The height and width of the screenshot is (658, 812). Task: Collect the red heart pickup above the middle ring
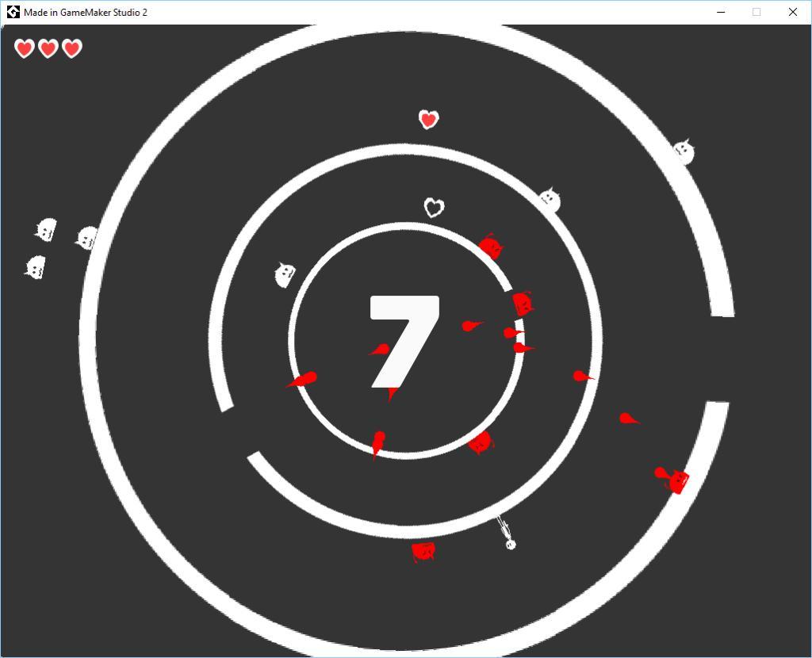point(429,120)
